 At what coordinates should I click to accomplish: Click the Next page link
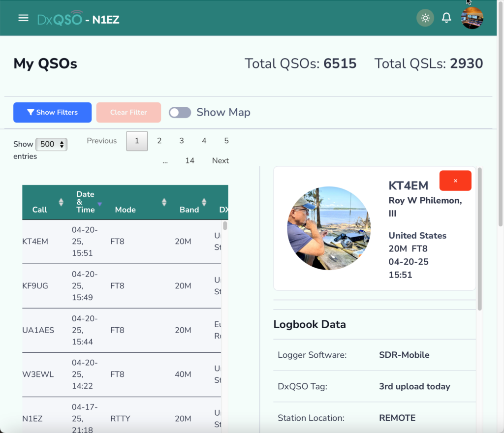(220, 160)
